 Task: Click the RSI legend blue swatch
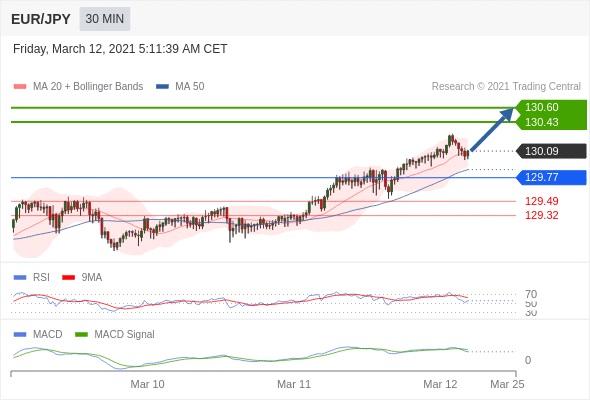[x=20, y=278]
